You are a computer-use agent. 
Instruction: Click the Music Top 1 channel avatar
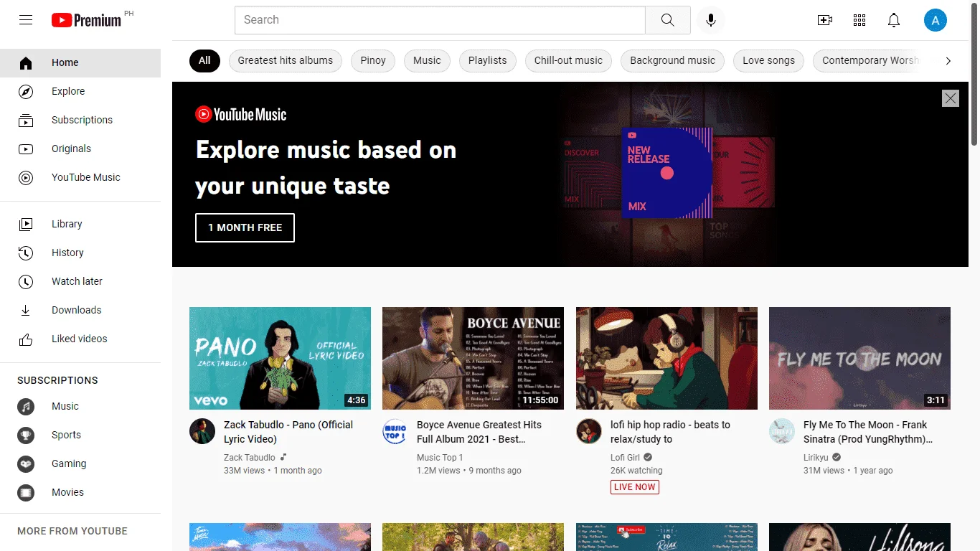point(395,431)
